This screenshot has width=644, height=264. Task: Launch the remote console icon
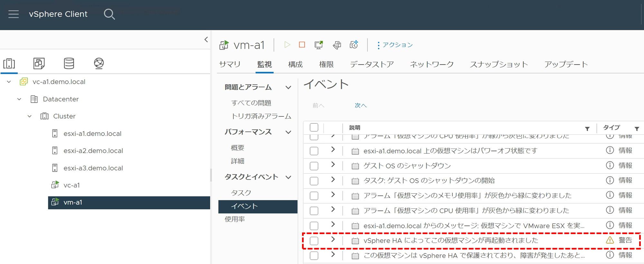(x=319, y=45)
